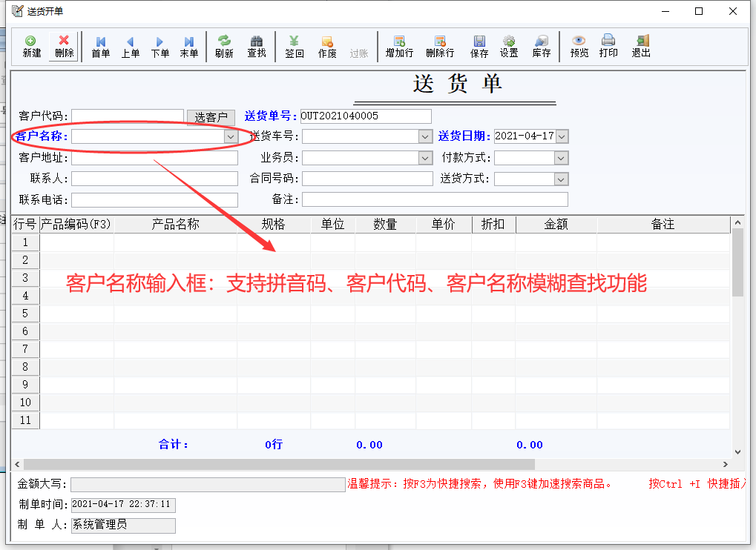Click the 金额大写 field

tap(208, 485)
